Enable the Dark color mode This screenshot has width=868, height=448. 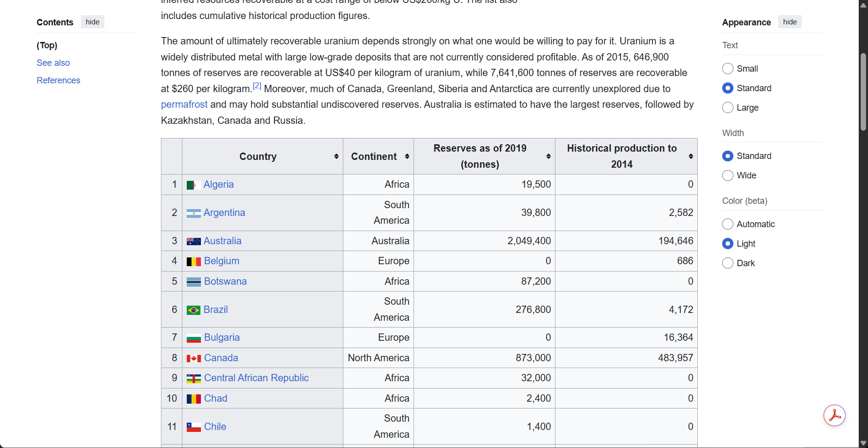[728, 263]
